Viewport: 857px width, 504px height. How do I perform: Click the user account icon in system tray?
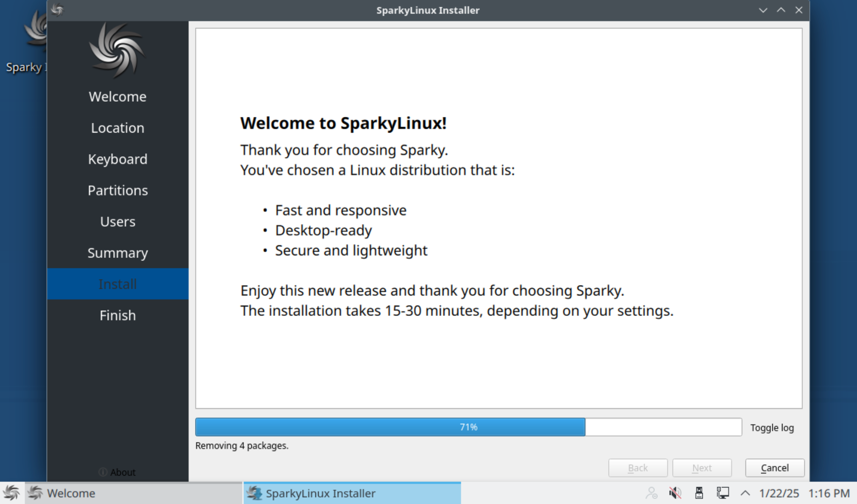[x=652, y=493]
